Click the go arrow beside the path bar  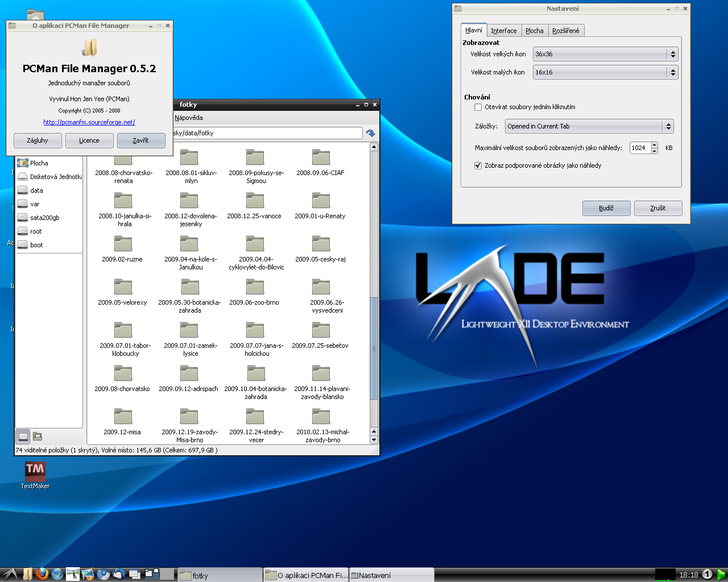coord(371,133)
